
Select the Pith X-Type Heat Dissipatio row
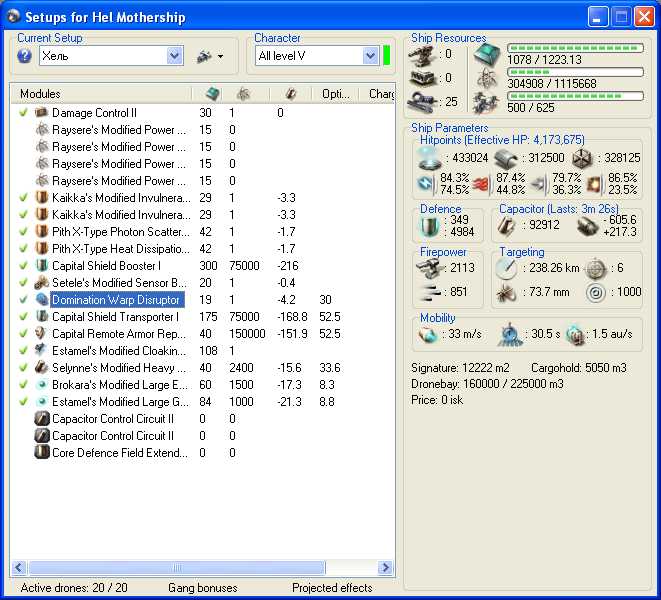pyautogui.click(x=202, y=249)
